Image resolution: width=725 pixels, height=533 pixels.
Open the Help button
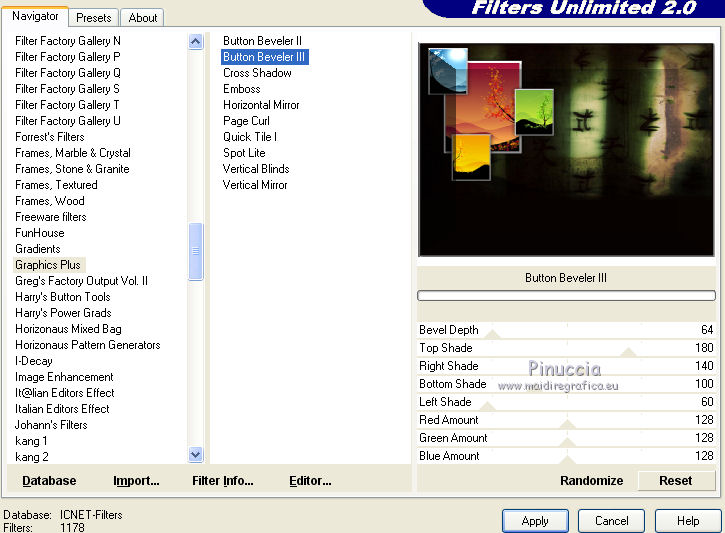[x=688, y=521]
